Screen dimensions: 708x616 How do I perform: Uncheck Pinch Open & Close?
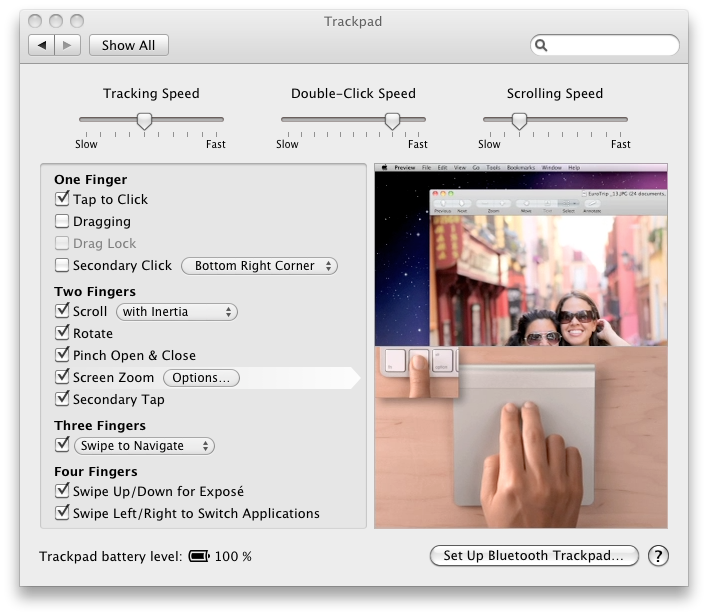(x=62, y=356)
